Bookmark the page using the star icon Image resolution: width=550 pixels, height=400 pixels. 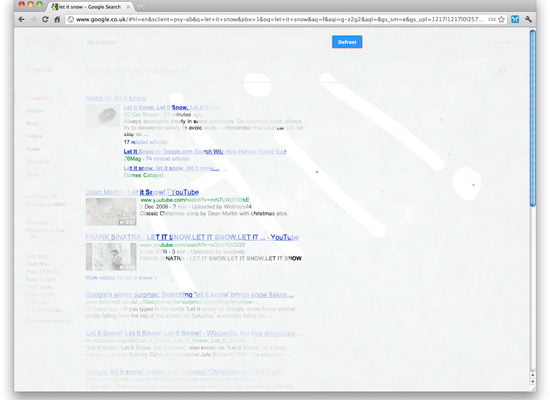502,20
